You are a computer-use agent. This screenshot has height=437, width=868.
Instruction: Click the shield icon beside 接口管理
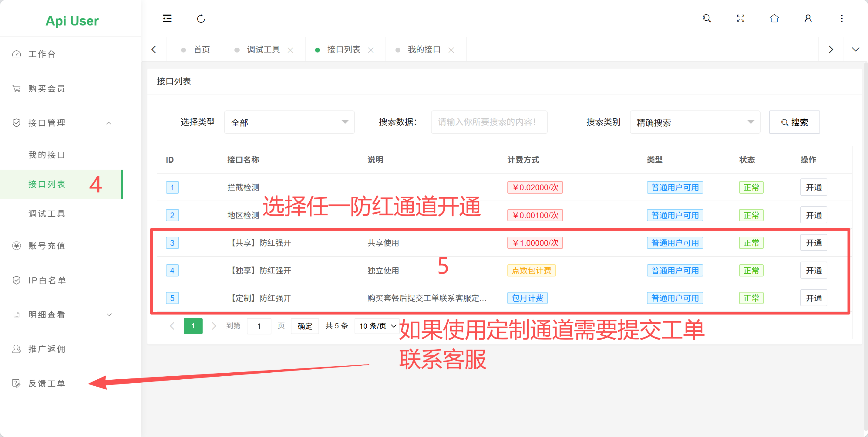coord(16,123)
